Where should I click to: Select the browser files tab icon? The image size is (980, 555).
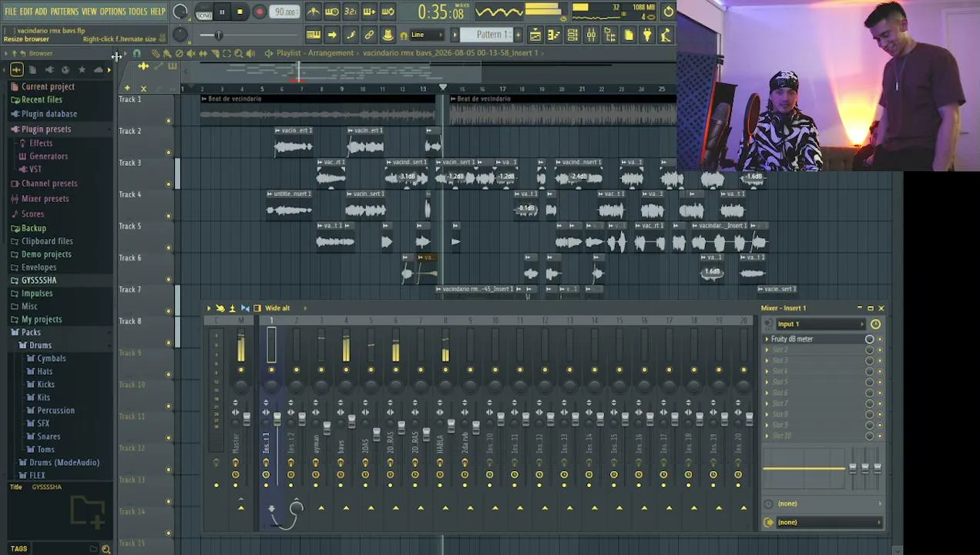[x=32, y=69]
